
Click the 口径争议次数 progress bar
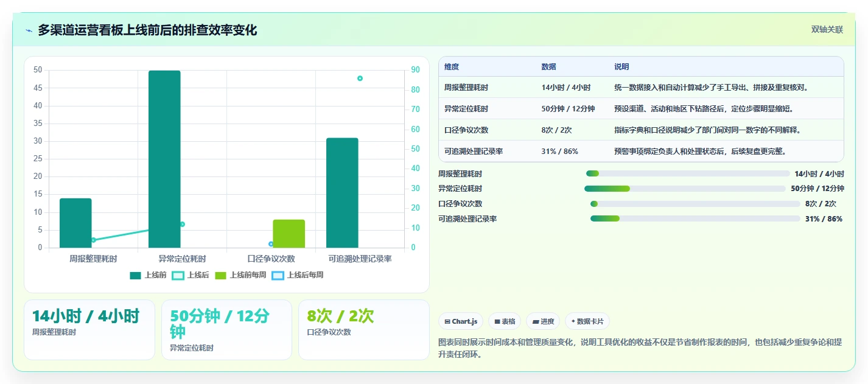point(695,204)
